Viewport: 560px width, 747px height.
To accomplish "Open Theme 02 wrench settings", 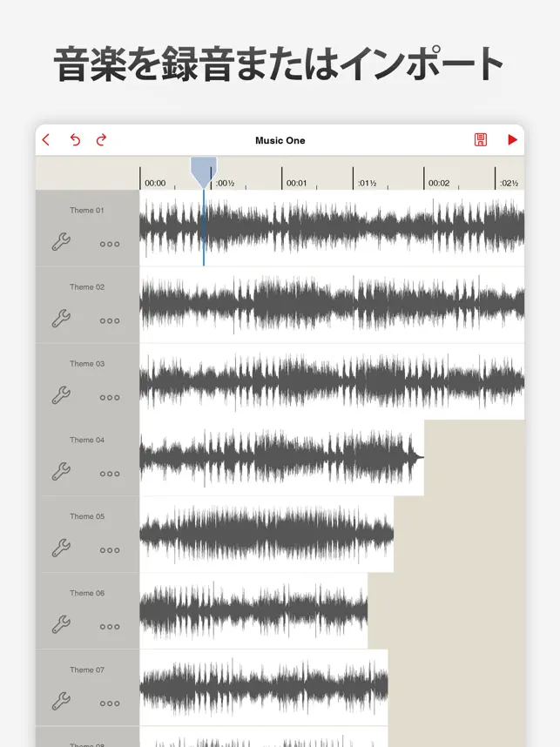I will (x=61, y=319).
